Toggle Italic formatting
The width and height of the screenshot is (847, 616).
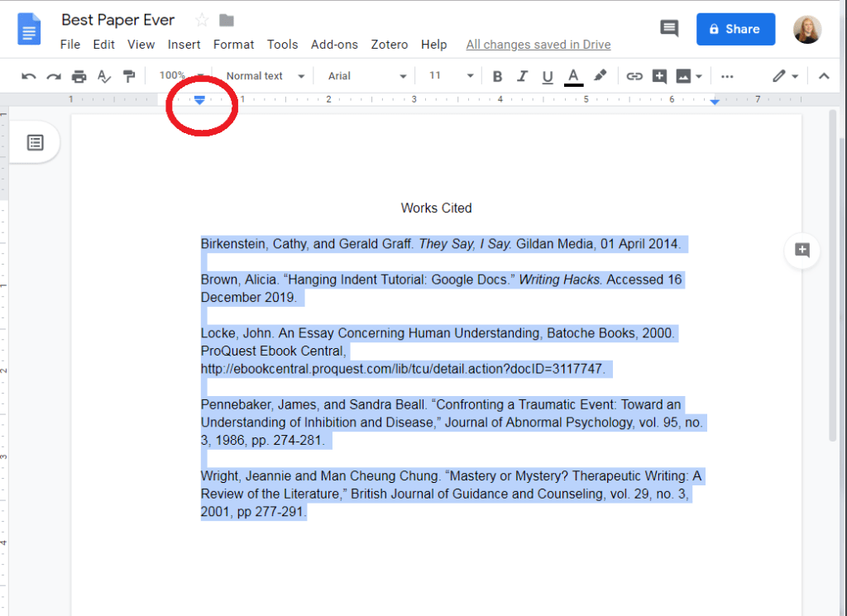pyautogui.click(x=522, y=76)
